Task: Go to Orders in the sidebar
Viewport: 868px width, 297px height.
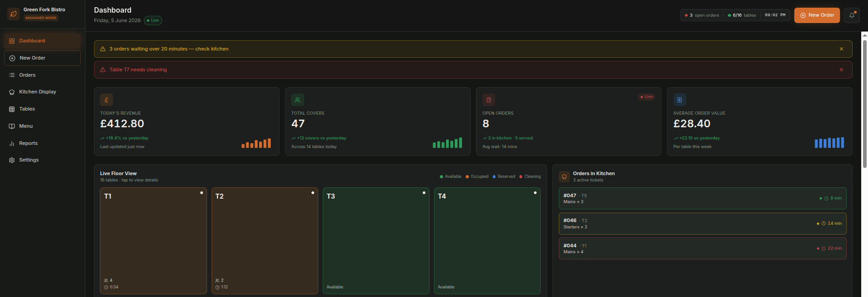Action: tap(42, 75)
